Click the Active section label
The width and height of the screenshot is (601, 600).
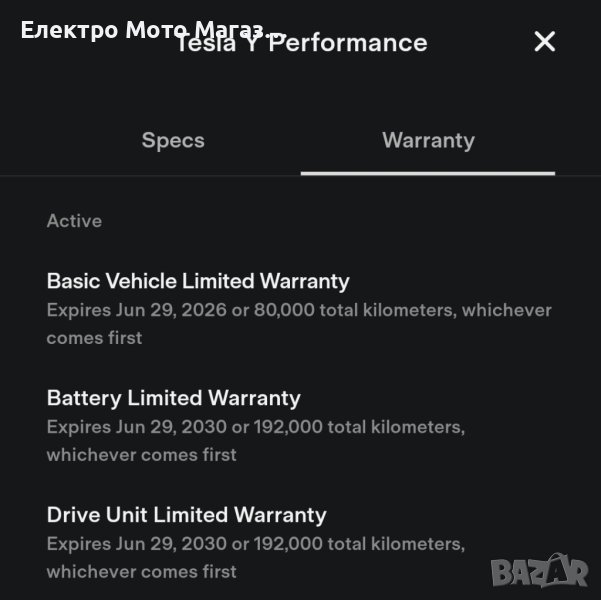74,221
